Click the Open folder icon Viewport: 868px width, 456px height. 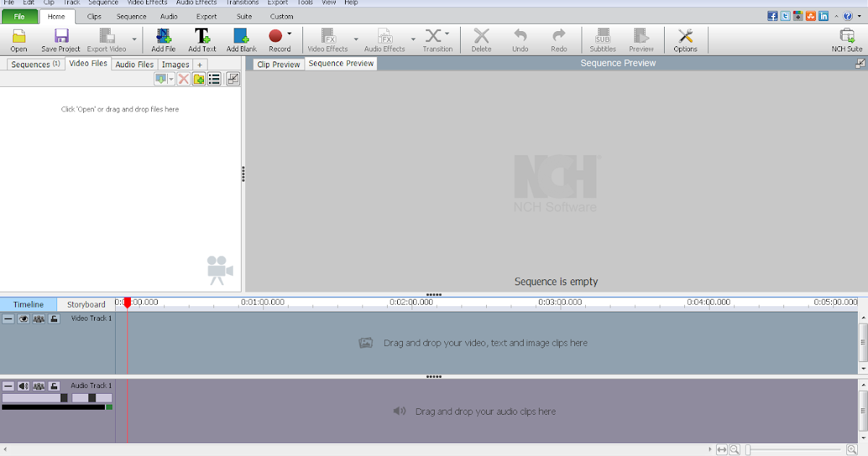coord(19,35)
